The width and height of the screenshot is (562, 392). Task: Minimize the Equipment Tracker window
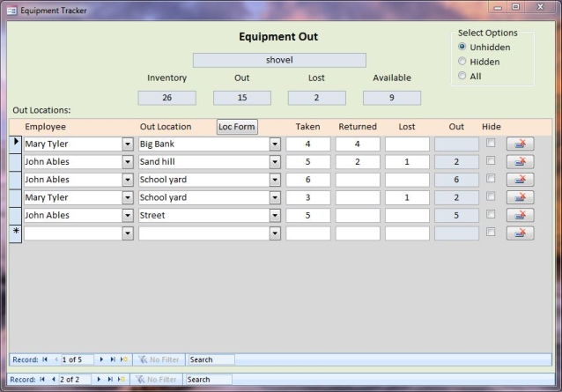click(x=498, y=7)
